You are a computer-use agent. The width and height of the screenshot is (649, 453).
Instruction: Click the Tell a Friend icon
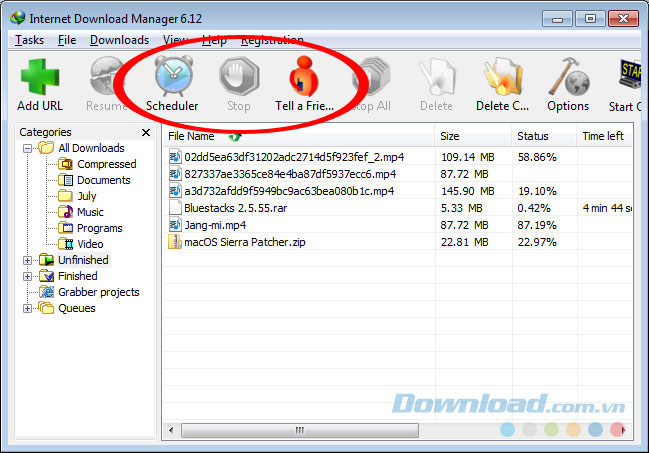[304, 77]
